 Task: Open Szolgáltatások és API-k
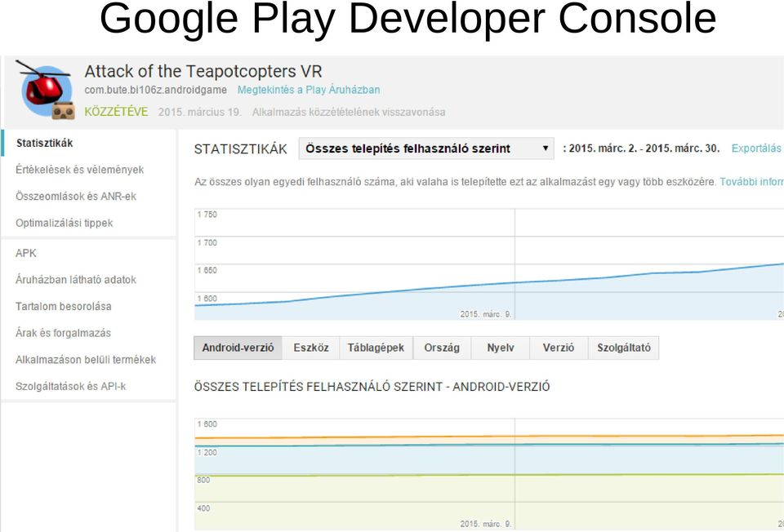70,386
